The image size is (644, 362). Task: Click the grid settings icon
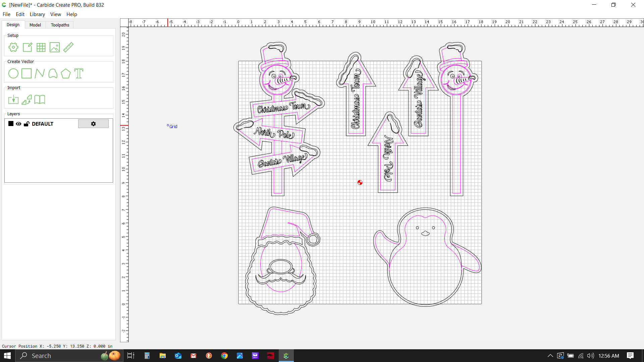coord(41,47)
